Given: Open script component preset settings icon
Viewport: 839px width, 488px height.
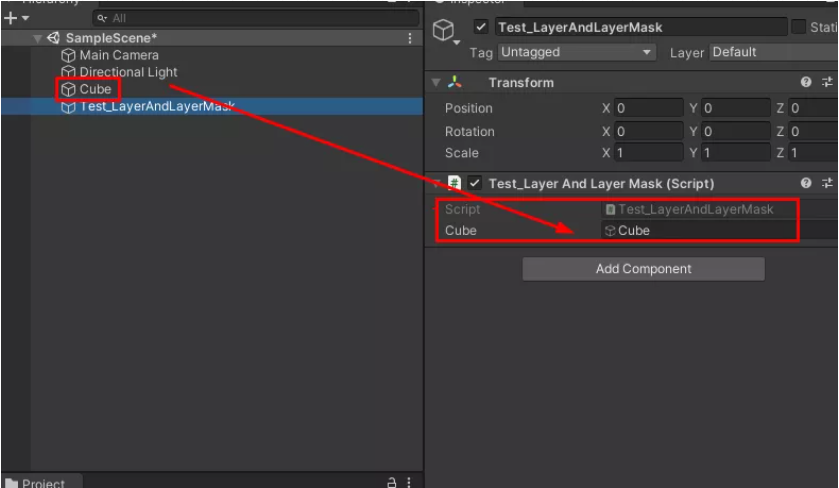Looking at the screenshot, I should point(827,183).
